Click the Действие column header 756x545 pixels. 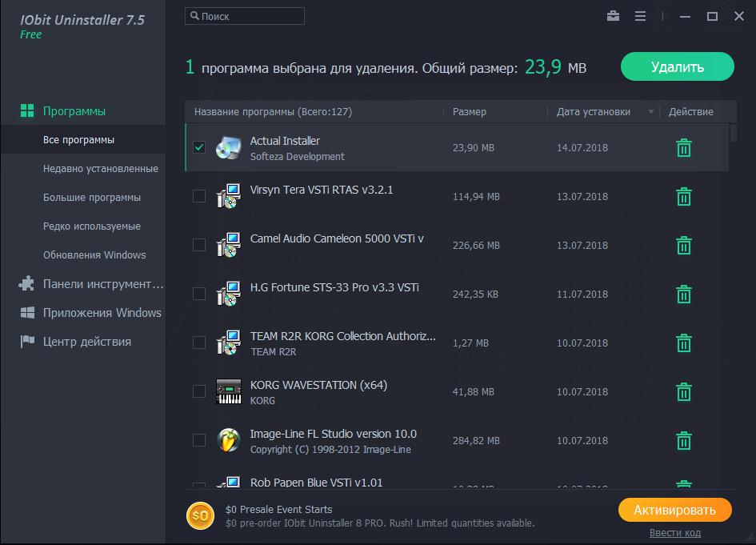[690, 112]
